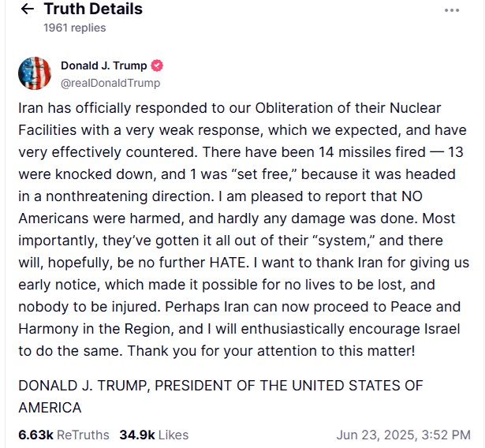Image resolution: width=485 pixels, height=448 pixels.
Task: Show the 34.9k Likes list
Action: 154,435
